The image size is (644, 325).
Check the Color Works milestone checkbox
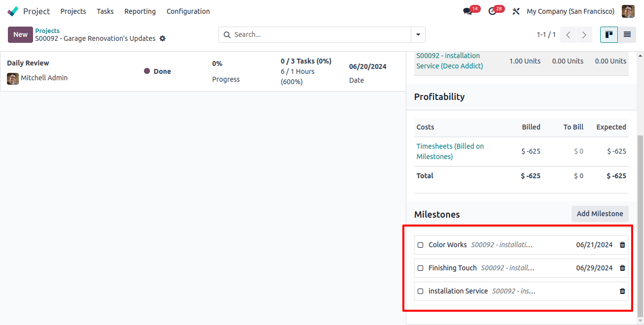(x=421, y=245)
